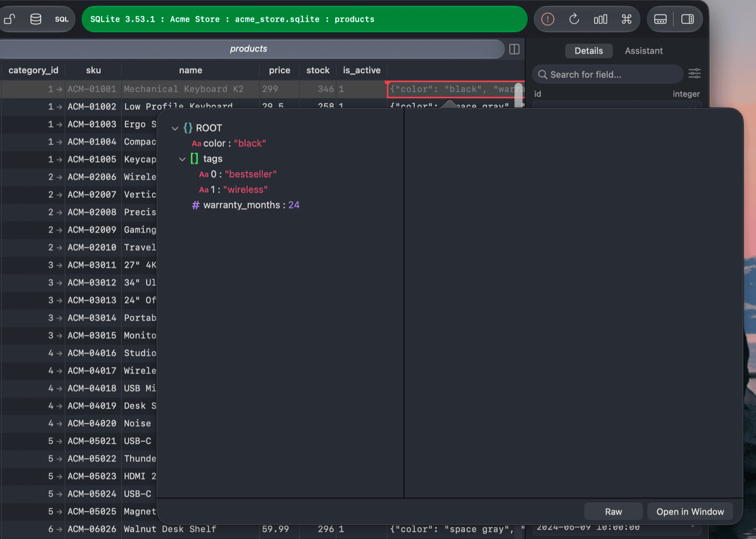The image size is (756, 539).
Task: Follow foreign key arrow for ACM-03014
Action: click(60, 318)
